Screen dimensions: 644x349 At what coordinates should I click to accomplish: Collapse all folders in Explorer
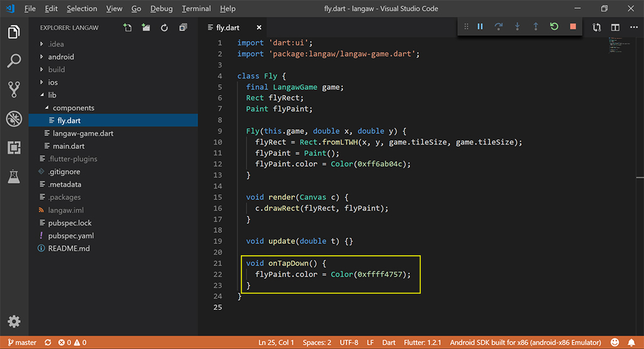pyautogui.click(x=183, y=28)
